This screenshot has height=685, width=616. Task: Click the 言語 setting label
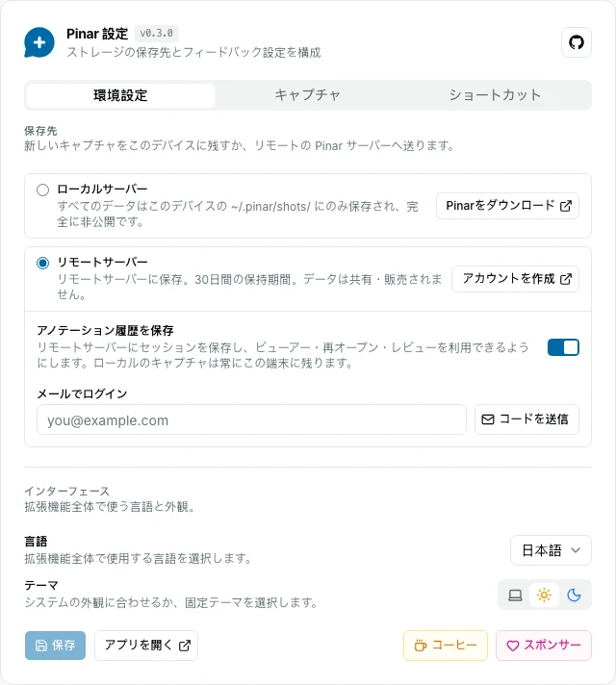(x=36, y=542)
